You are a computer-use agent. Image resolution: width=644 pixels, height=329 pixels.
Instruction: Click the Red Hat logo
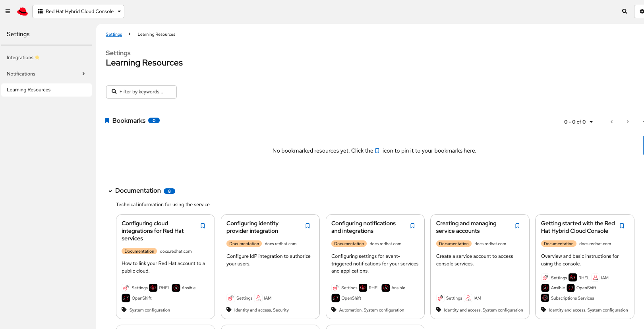[23, 12]
